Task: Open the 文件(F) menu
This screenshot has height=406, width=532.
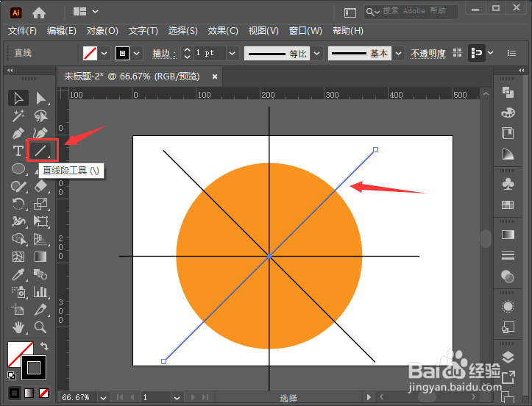Action: 22,31
